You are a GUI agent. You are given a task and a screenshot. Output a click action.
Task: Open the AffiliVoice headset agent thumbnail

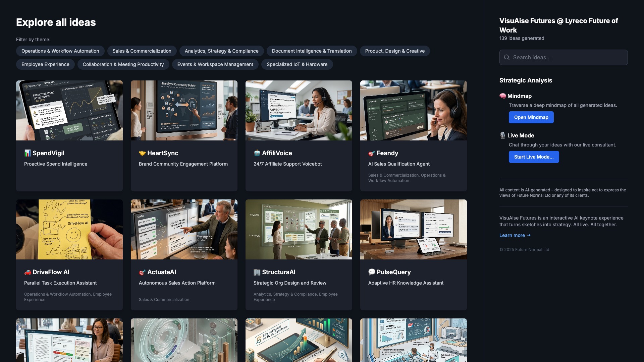coord(299,110)
